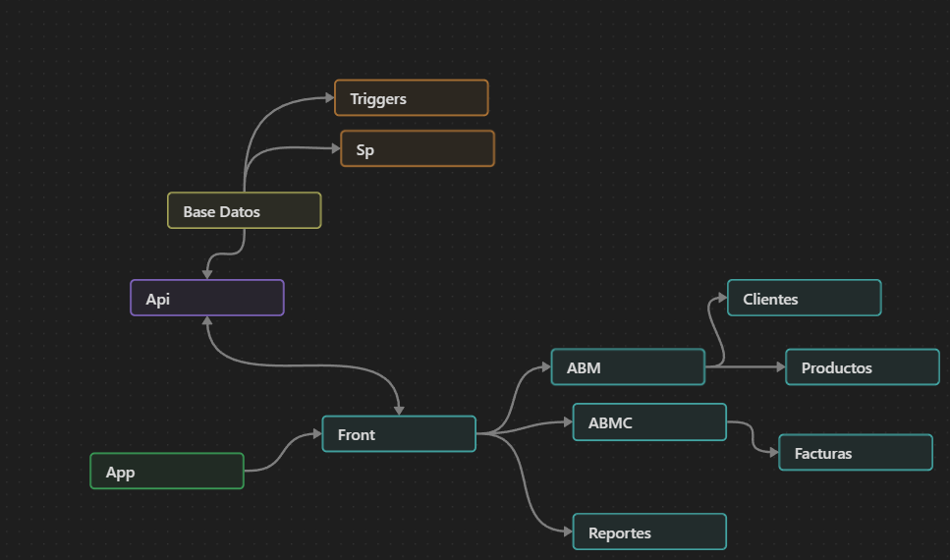950x560 pixels.
Task: Select the arrowhead entering the Triggers card
Action: [x=328, y=98]
